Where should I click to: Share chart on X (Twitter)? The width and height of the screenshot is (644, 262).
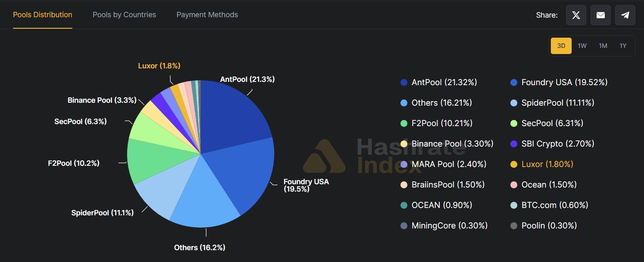[x=576, y=15]
